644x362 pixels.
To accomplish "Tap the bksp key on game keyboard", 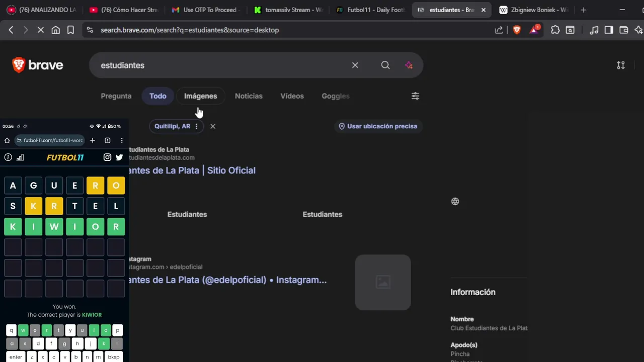I will [x=114, y=357].
